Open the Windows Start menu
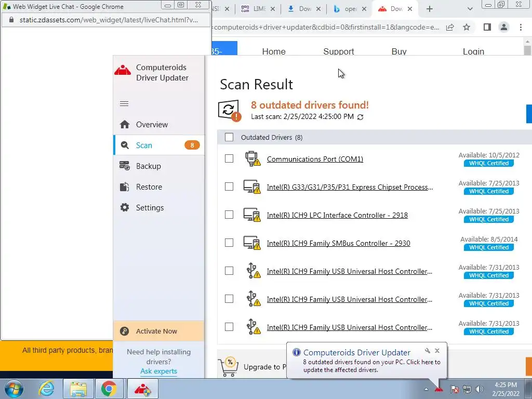The image size is (532, 399). coord(14,389)
